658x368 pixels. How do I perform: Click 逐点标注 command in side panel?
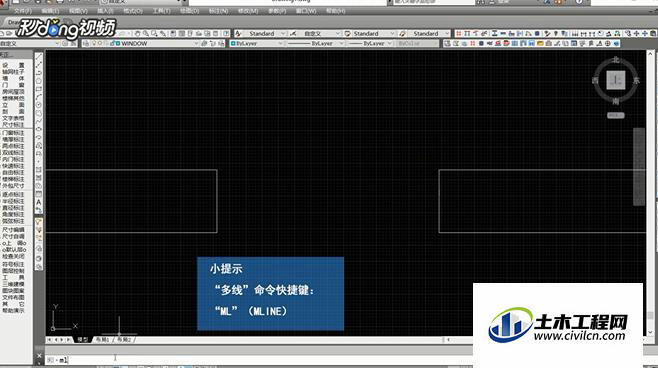point(13,195)
